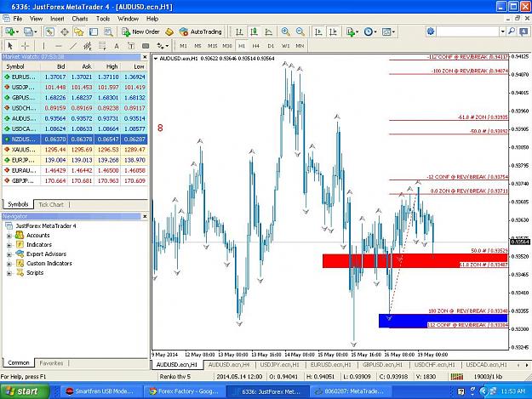Select the Crosshair tool
Image resolution: width=532 pixels, height=399 pixels.
pyautogui.click(x=25, y=45)
